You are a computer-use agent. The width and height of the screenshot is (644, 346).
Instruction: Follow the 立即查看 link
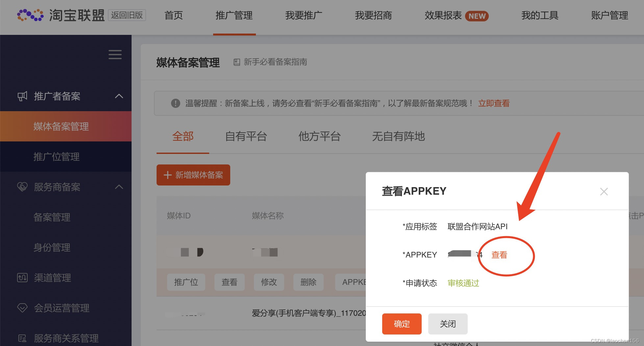494,103
